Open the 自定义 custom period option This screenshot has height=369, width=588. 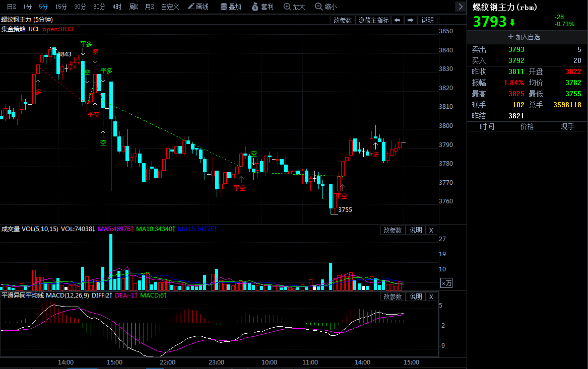[170, 7]
